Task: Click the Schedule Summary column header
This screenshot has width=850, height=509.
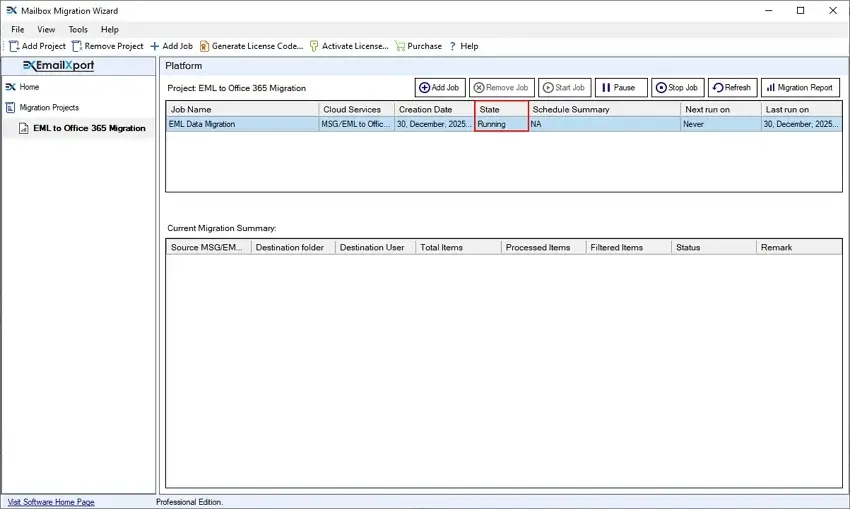Action: coord(604,109)
